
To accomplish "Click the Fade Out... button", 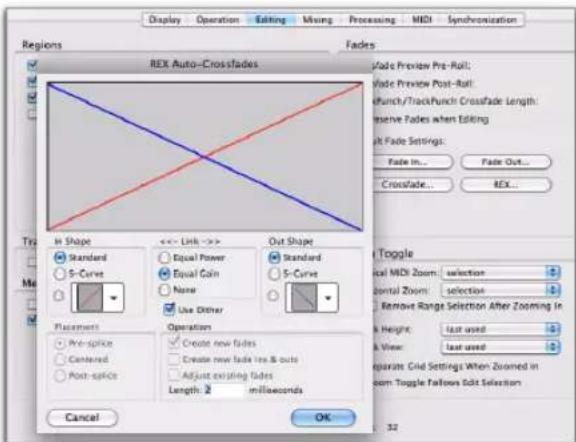I will pos(506,162).
